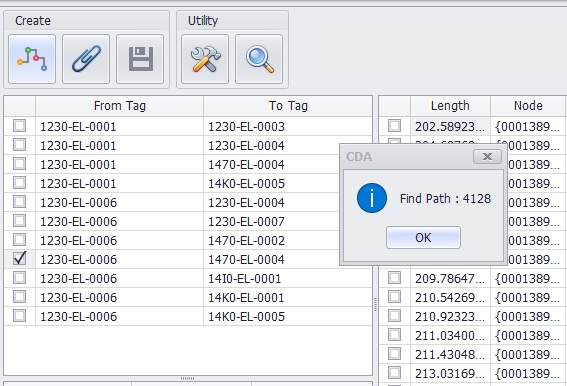Click the Node cell beside length 213.03169

(x=528, y=373)
